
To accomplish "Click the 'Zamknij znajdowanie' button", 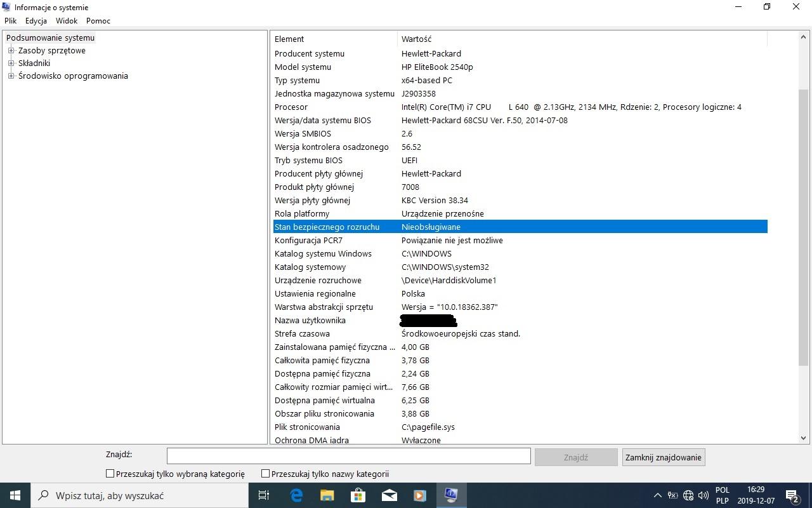I will point(663,457).
